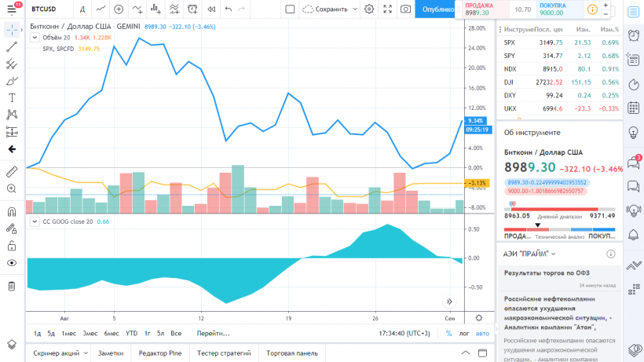
Task: Open chart settings gear in top toolbar
Action: click(x=369, y=9)
